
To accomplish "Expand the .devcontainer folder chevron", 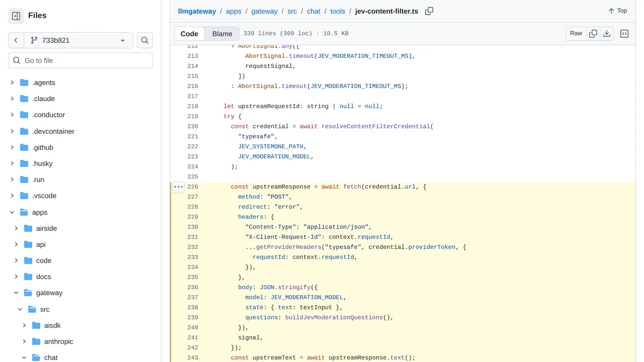I will [x=12, y=131].
